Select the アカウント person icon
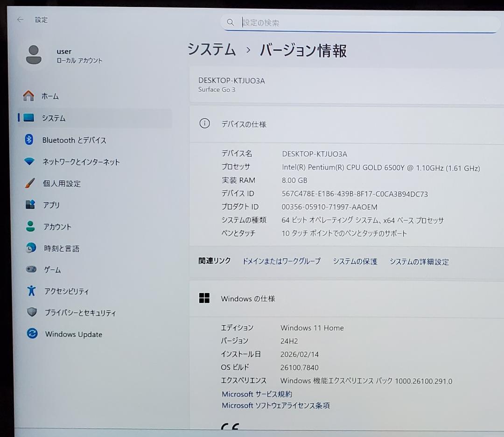This screenshot has width=504, height=437. 31,226
